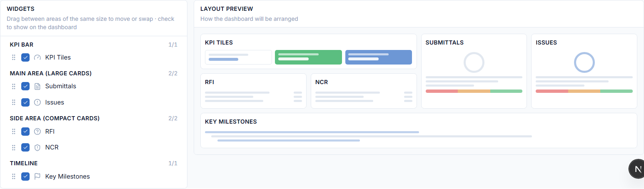Click the 2/2 count next to SIDE AREA
Image resolution: width=644 pixels, height=189 pixels.
click(x=173, y=118)
